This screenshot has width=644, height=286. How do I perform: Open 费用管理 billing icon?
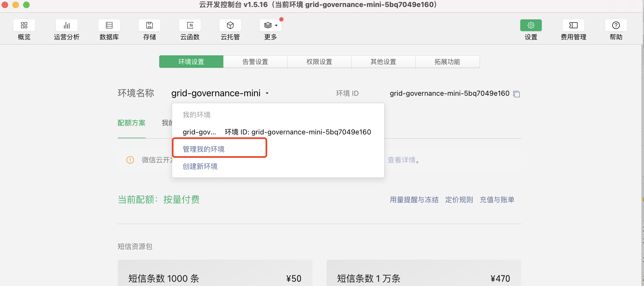pos(574,25)
